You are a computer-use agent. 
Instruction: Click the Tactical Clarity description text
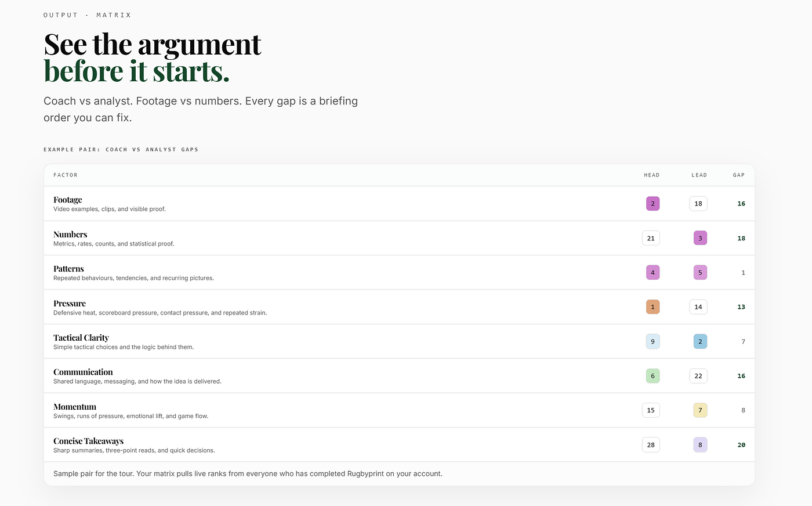coord(124,347)
